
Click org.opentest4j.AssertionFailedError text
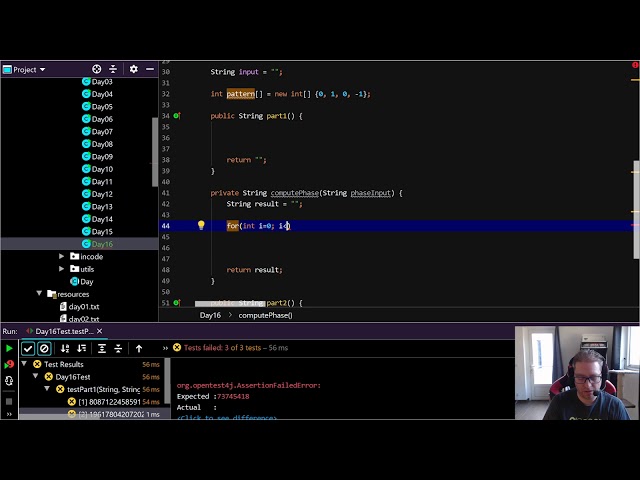pos(249,385)
